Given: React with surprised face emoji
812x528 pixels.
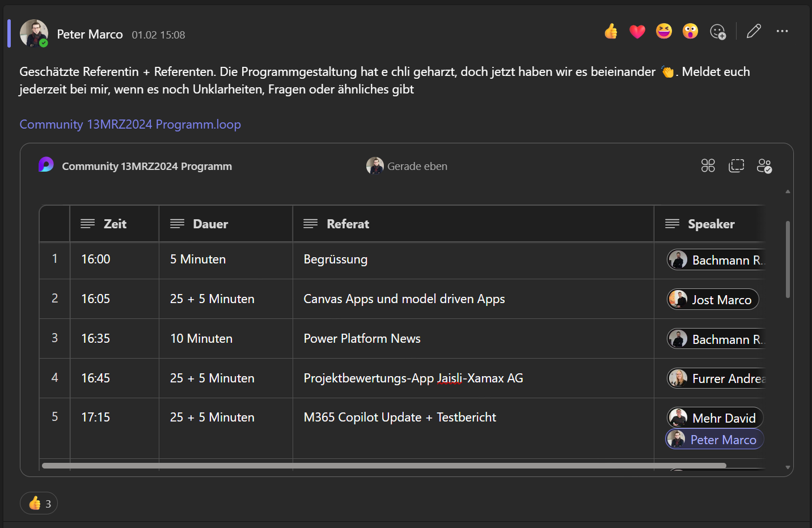Looking at the screenshot, I should click(x=690, y=31).
